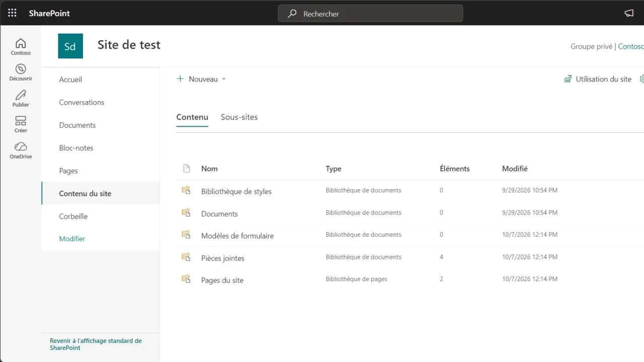Sort by the Éléments column header
This screenshot has width=644, height=362.
pos(455,168)
